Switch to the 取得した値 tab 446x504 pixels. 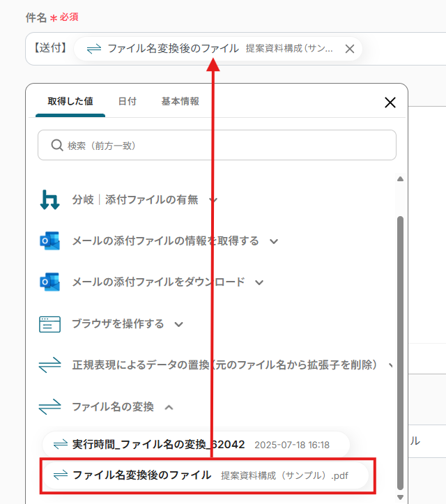coord(70,101)
